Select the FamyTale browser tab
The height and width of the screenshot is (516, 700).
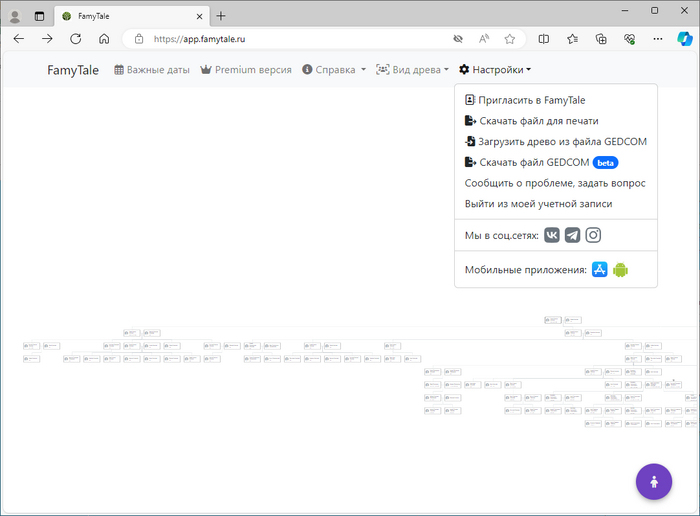click(132, 17)
